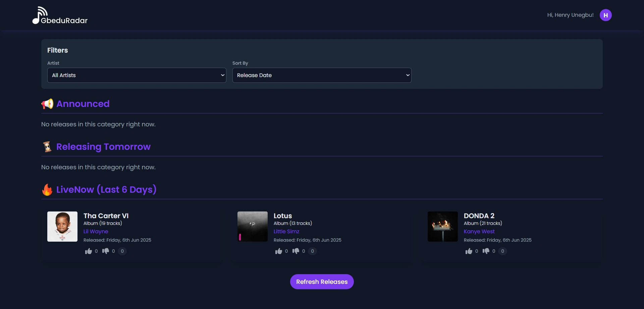The height and width of the screenshot is (309, 644).
Task: Thumbs up the Lotus album
Action: [279, 251]
